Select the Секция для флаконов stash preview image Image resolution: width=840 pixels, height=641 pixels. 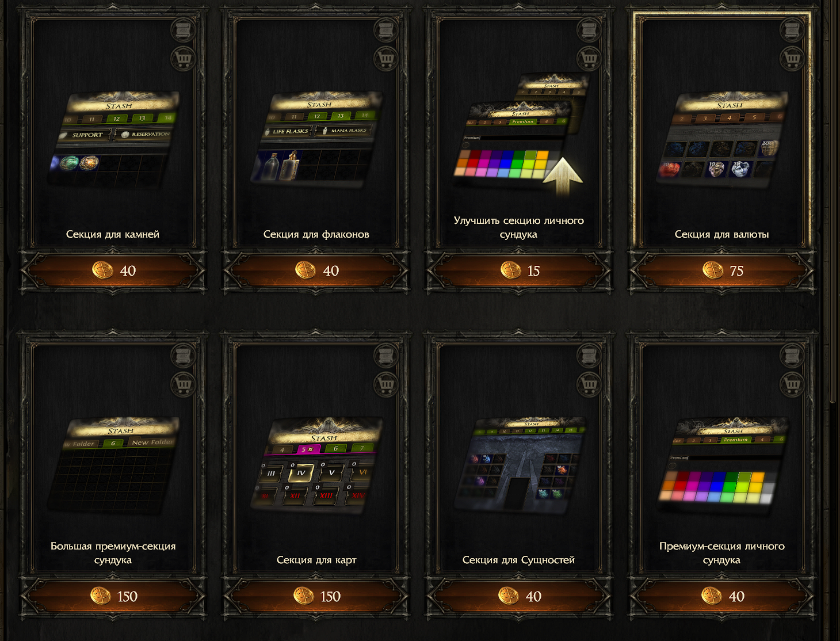click(x=316, y=138)
